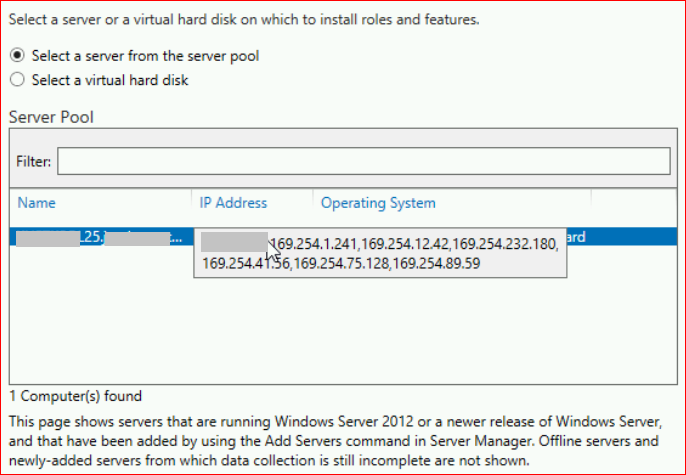Image resolution: width=686 pixels, height=475 pixels.
Task: Sort the list by IP Address column
Action: point(233,203)
